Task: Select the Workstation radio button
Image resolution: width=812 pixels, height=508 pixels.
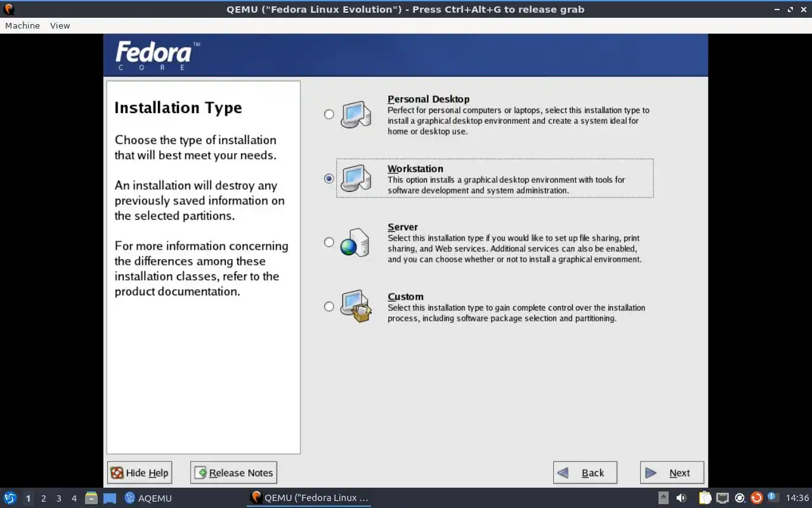Action: 329,178
